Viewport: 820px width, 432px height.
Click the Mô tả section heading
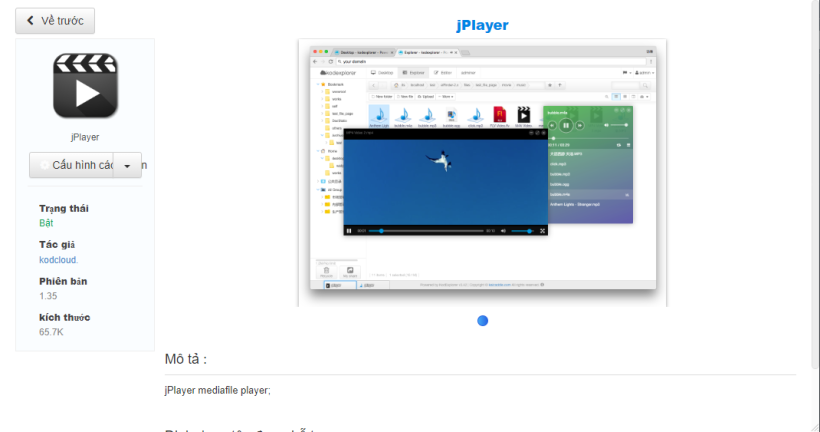pos(186,359)
